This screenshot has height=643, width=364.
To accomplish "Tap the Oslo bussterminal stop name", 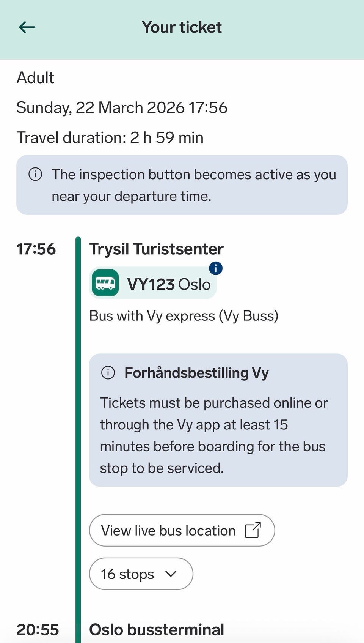I will [156, 630].
